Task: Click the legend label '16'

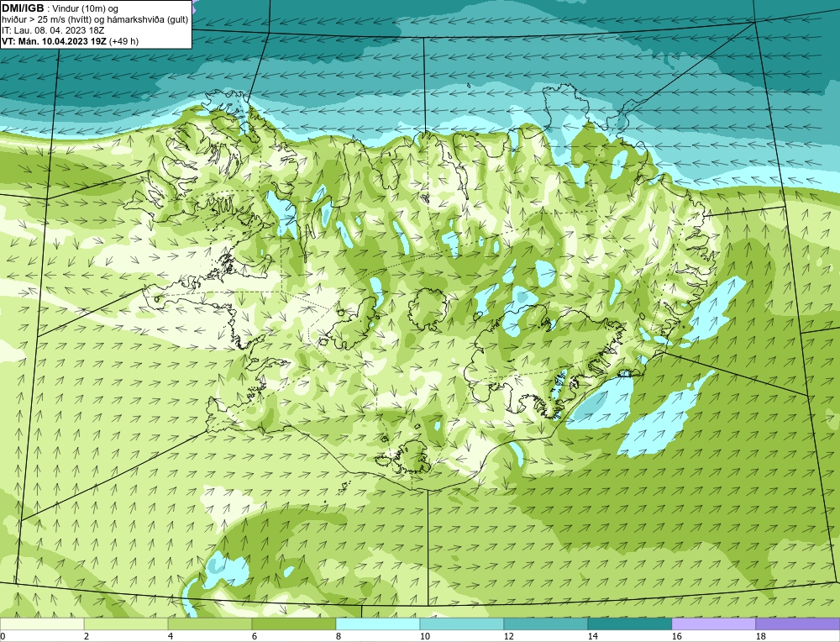Action: (676, 636)
